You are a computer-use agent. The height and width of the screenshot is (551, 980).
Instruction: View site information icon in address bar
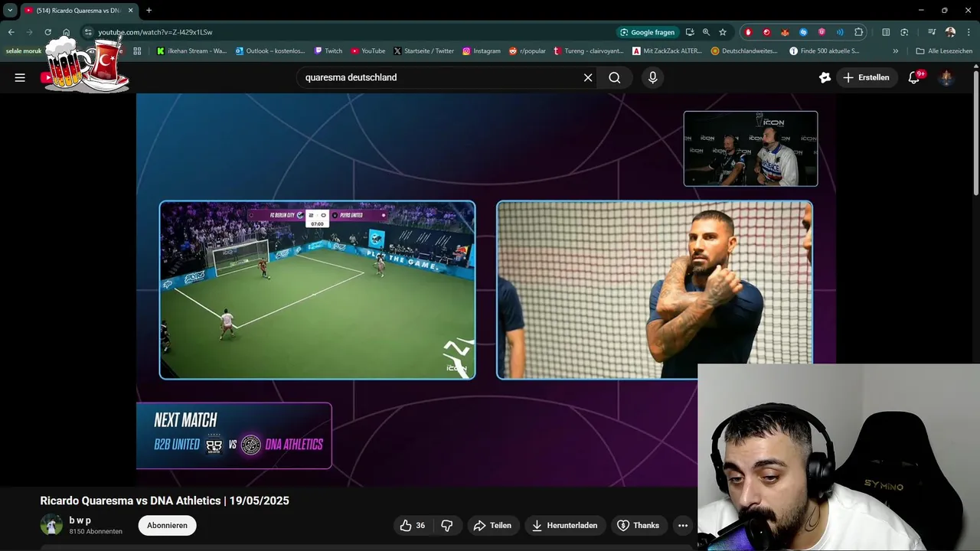88,32
